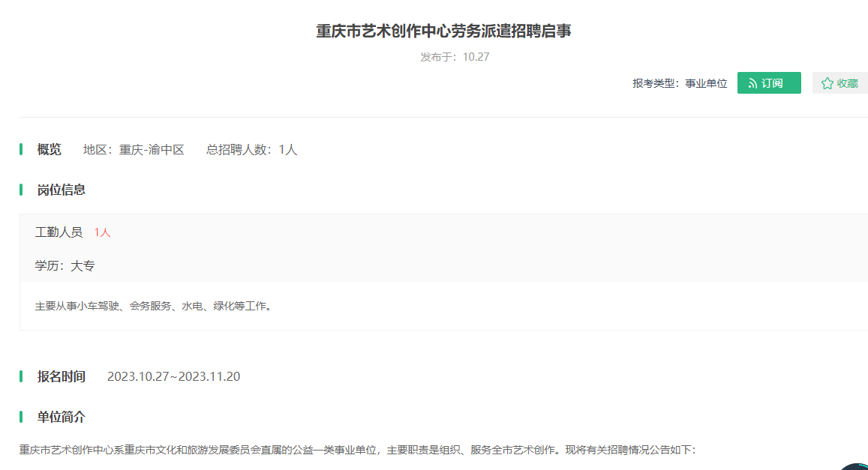868x470 pixels.
Task: Click the red 1人 count
Action: (103, 232)
